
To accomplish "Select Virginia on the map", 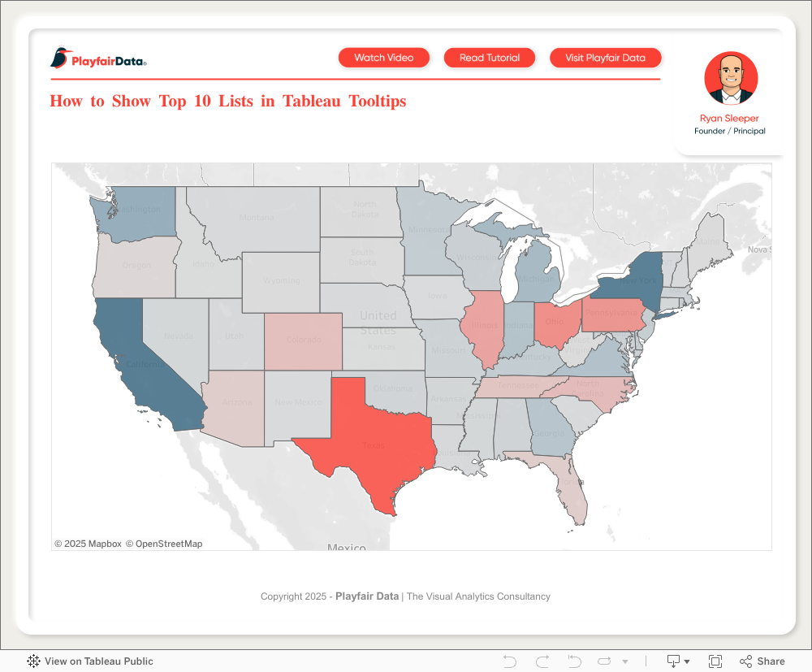I will coord(603,360).
